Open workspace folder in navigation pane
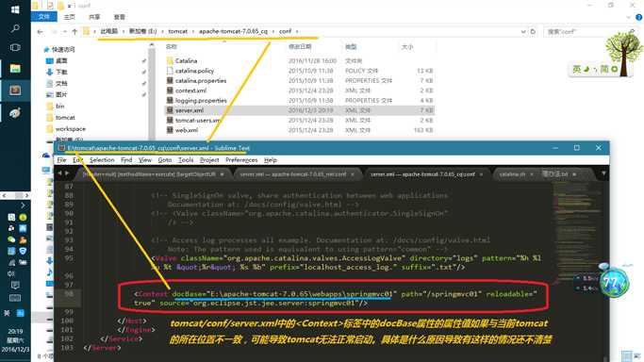The image size is (644, 362). pyautogui.click(x=70, y=129)
